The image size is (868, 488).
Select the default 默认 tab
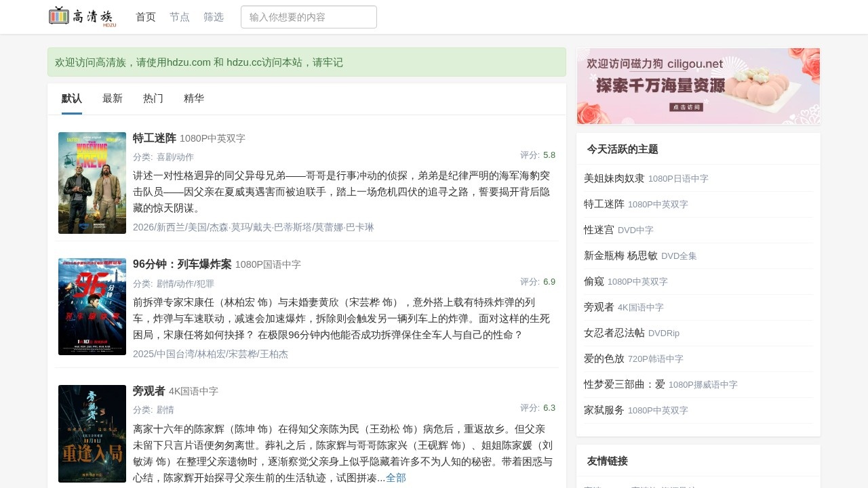[71, 98]
